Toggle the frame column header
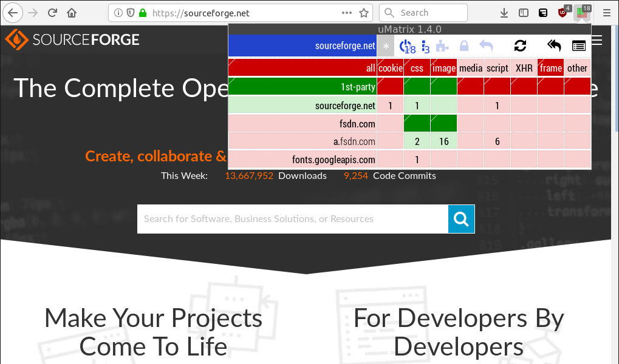Screen dimensions: 619x364 click(x=551, y=68)
